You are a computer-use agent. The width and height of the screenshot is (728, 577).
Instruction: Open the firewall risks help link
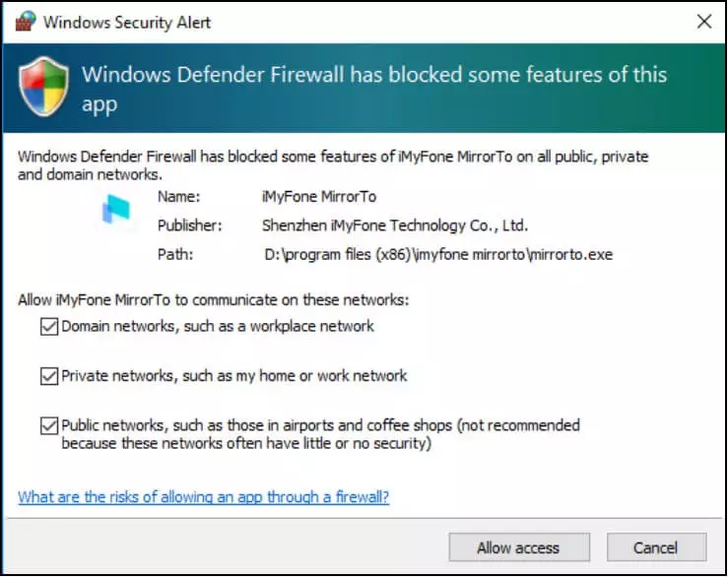pos(203,497)
